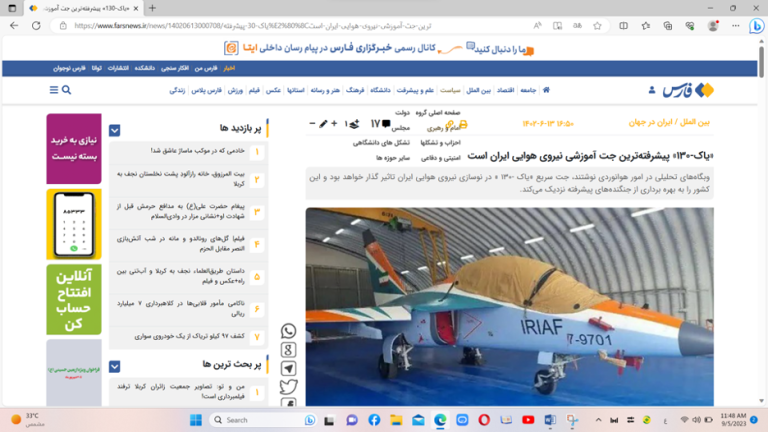Collapse the most-visited news panel chevron

115,130
